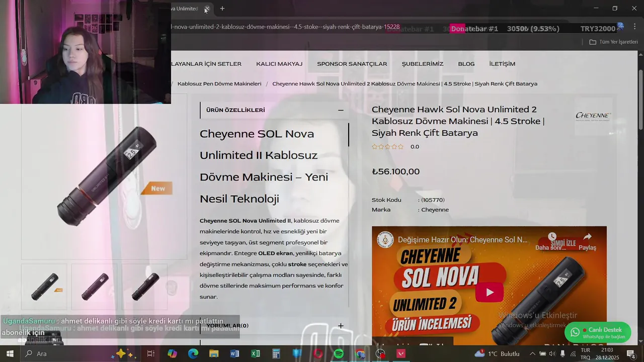Click the product price ₺56.100,00
Viewport: 644px width, 362px height.
(395, 171)
